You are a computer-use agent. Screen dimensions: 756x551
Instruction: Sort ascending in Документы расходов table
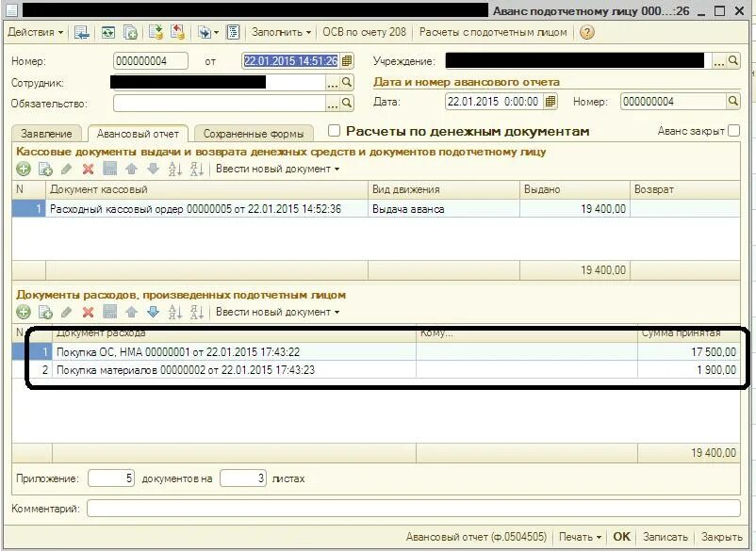(x=174, y=312)
